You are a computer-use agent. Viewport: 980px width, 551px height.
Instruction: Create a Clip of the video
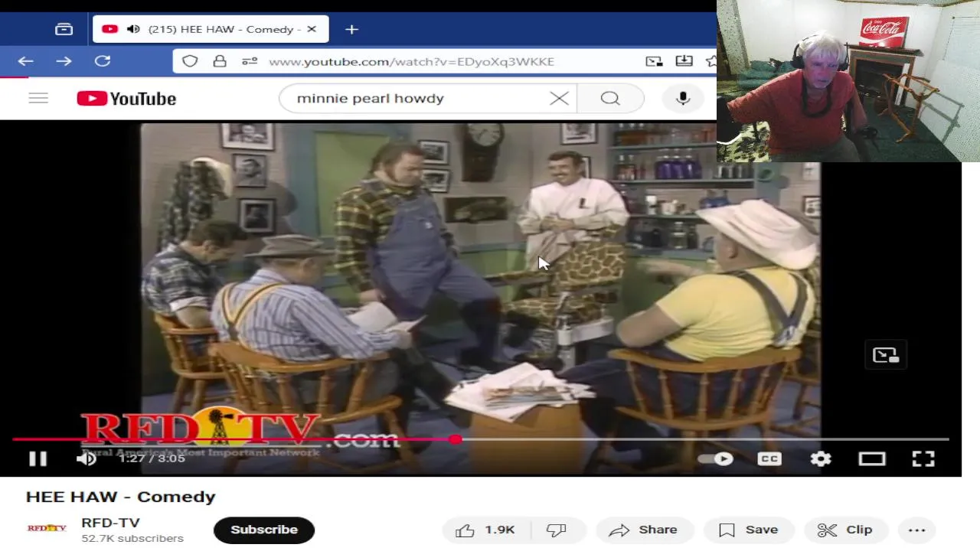click(845, 530)
